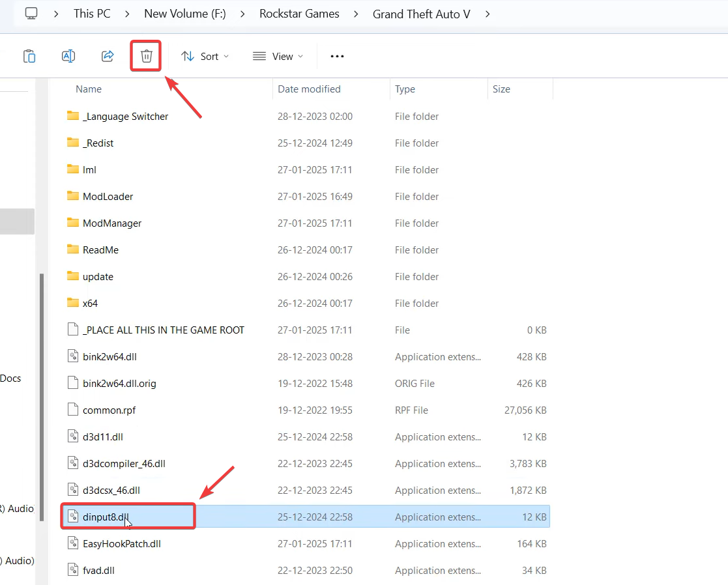This screenshot has width=728, height=585.
Task: Select the file name EasyHookPatch.dll
Action: 122,544
